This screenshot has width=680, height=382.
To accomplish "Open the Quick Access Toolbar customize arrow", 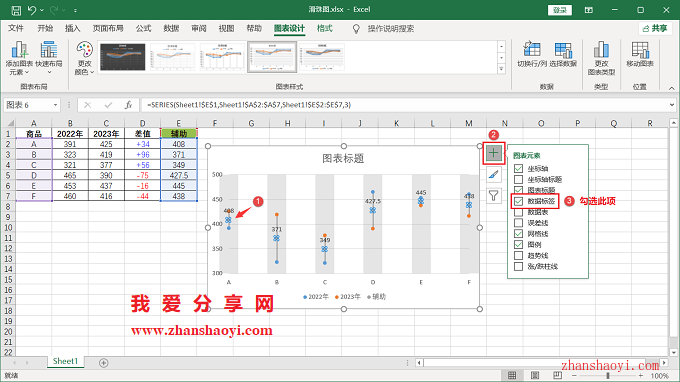I will coord(75,10).
